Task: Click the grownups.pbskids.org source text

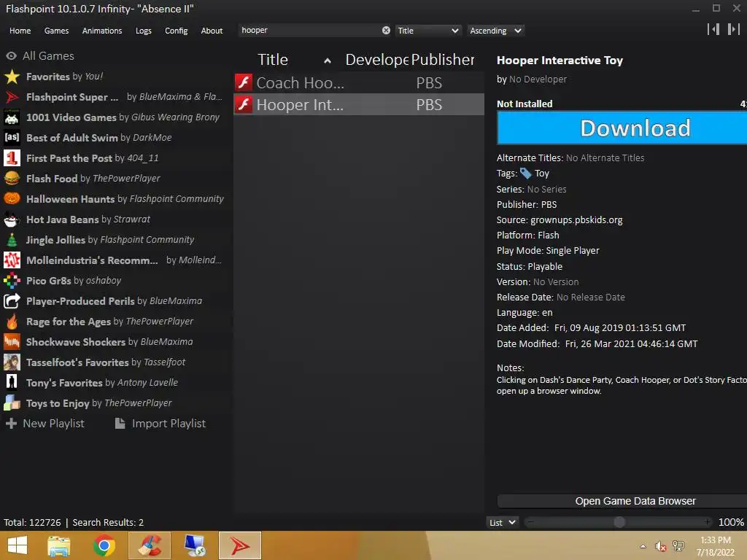Action: tap(576, 220)
